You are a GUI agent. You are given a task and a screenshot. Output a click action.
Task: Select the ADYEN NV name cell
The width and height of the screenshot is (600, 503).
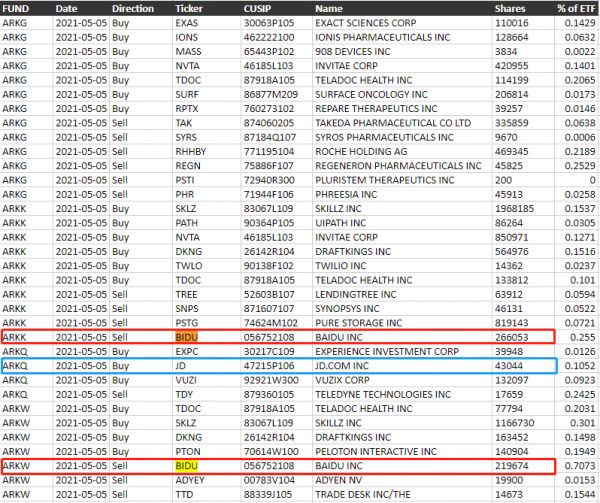click(x=343, y=481)
